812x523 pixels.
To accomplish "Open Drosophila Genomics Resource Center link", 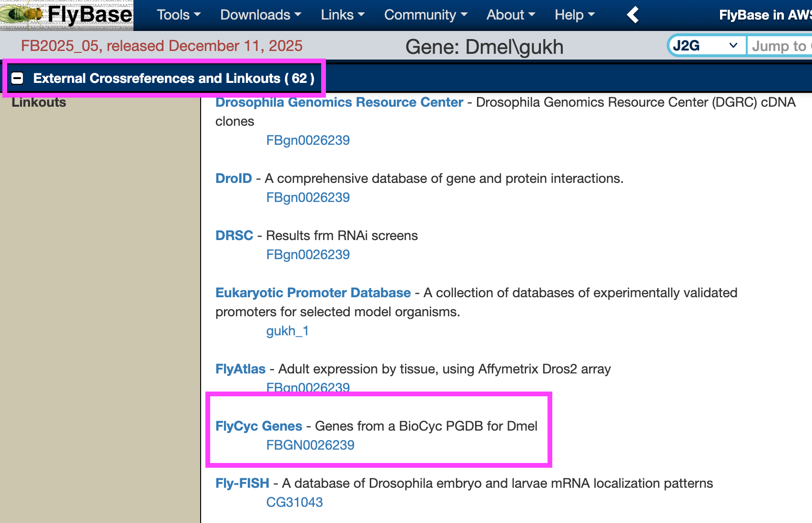I will tap(339, 102).
